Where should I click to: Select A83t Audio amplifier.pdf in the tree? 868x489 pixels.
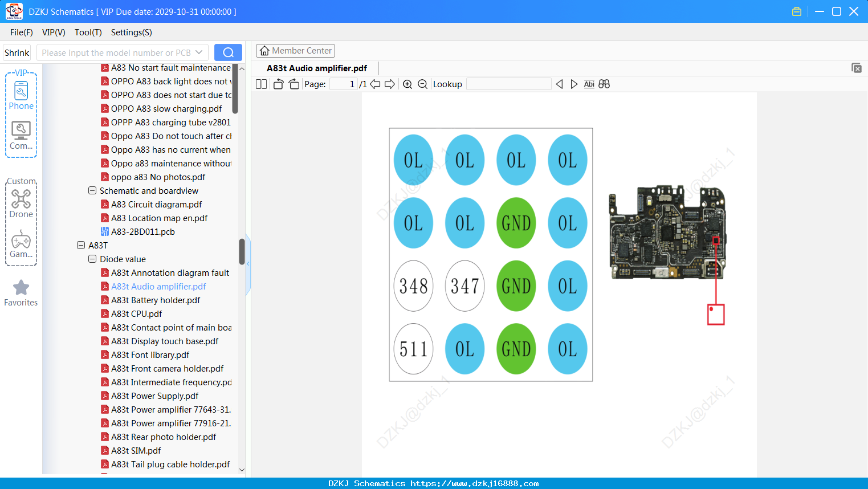pos(158,287)
